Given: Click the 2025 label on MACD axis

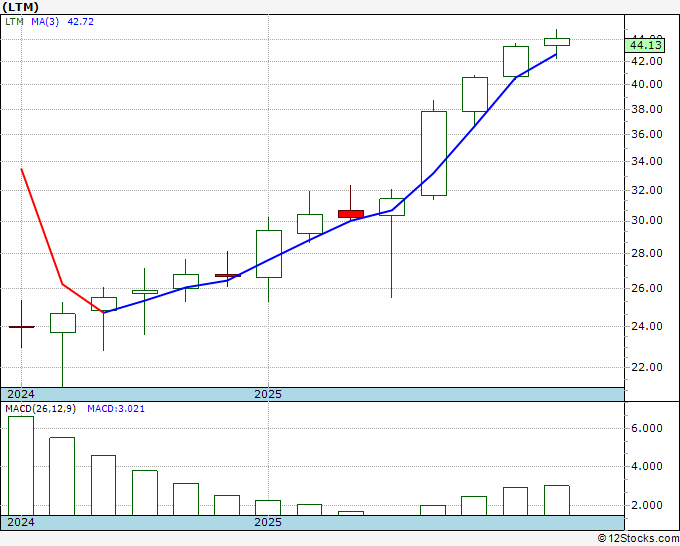Looking at the screenshot, I should pyautogui.click(x=268, y=522).
